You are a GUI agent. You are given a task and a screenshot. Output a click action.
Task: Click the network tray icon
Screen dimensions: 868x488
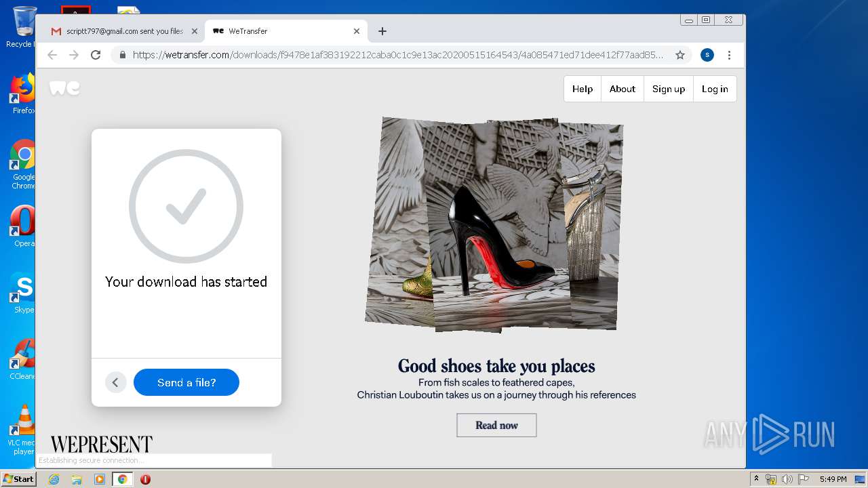[771, 479]
